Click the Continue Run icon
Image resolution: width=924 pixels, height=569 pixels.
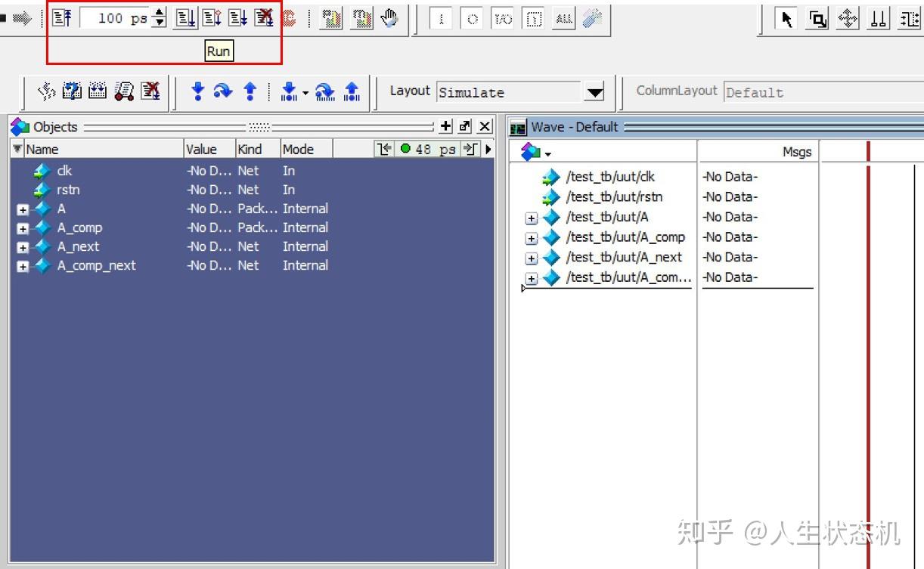pyautogui.click(x=212, y=18)
